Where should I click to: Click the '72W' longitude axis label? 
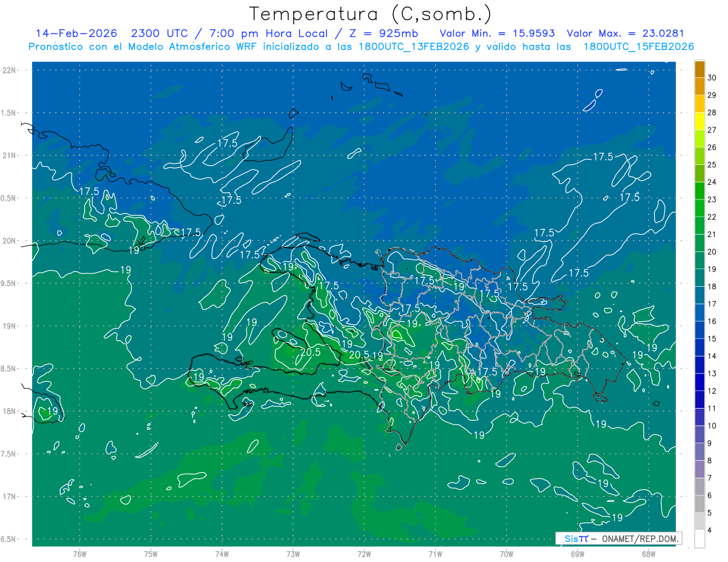(x=364, y=554)
